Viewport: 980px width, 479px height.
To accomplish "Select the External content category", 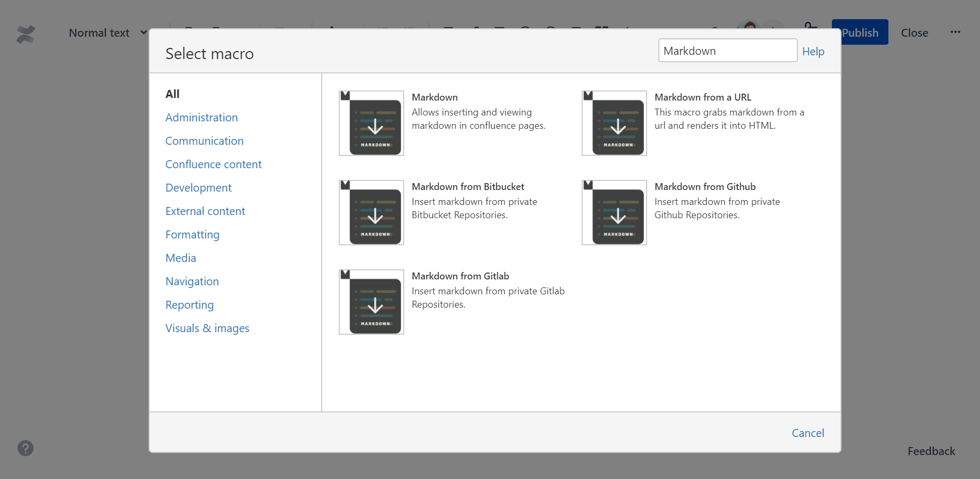I will [205, 211].
